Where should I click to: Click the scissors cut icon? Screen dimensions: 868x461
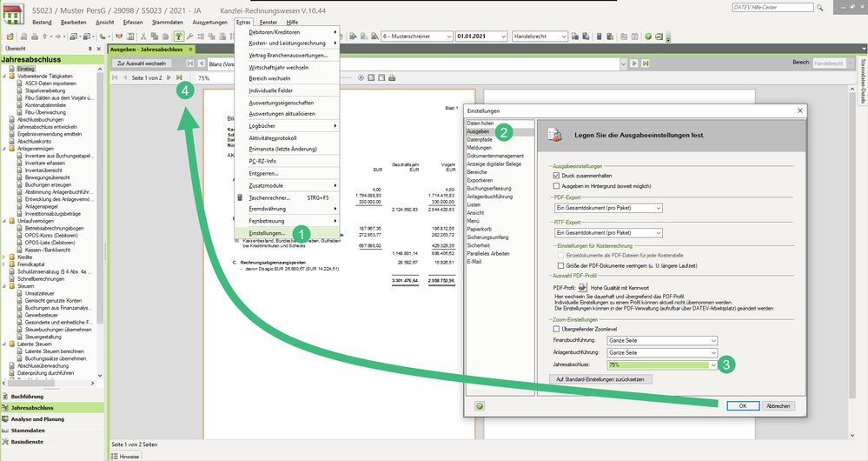143,37
